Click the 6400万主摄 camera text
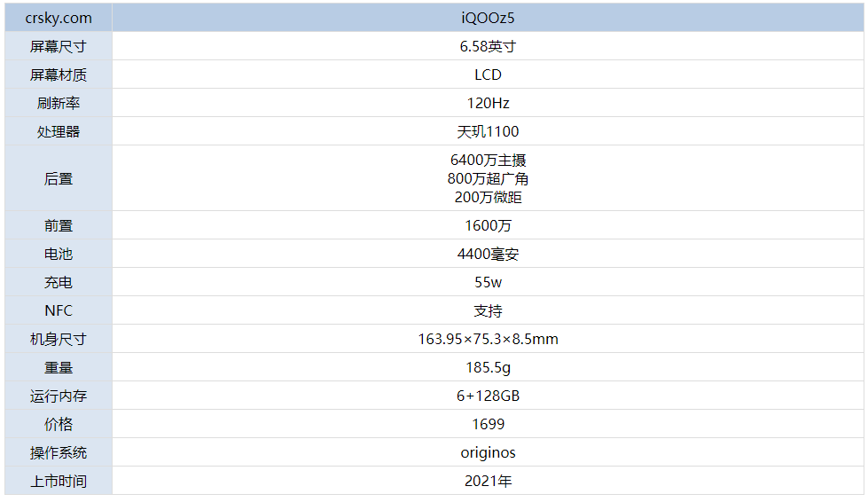 [x=488, y=160]
